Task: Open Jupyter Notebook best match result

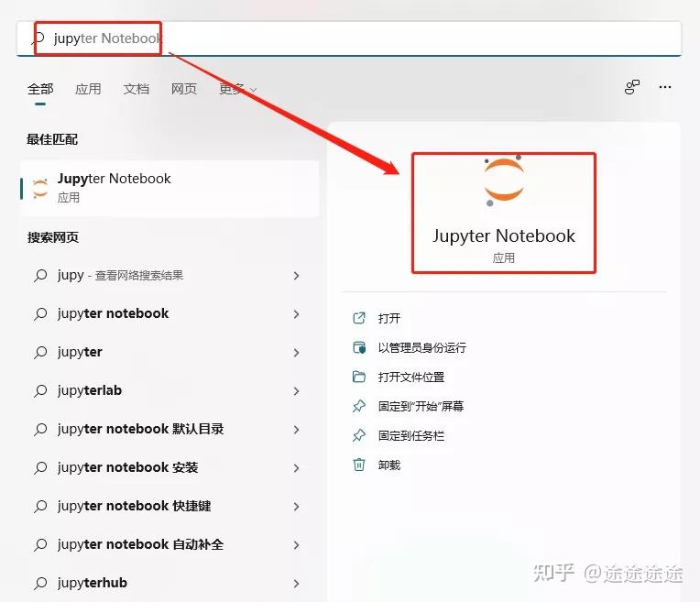Action: (170, 189)
